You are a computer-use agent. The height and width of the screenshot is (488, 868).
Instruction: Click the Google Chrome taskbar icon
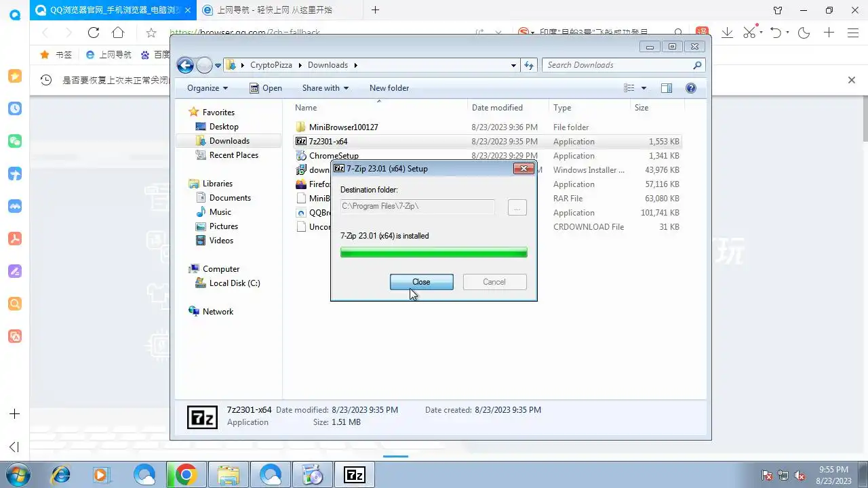click(x=186, y=475)
